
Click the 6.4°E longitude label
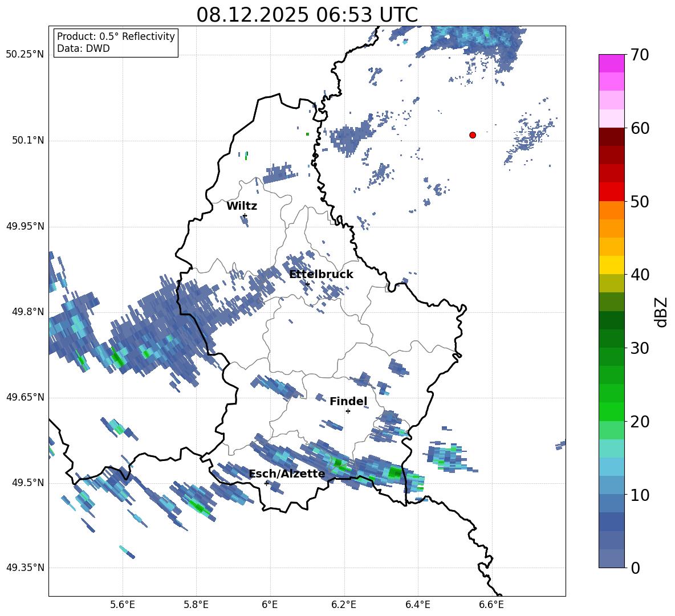pos(417,605)
